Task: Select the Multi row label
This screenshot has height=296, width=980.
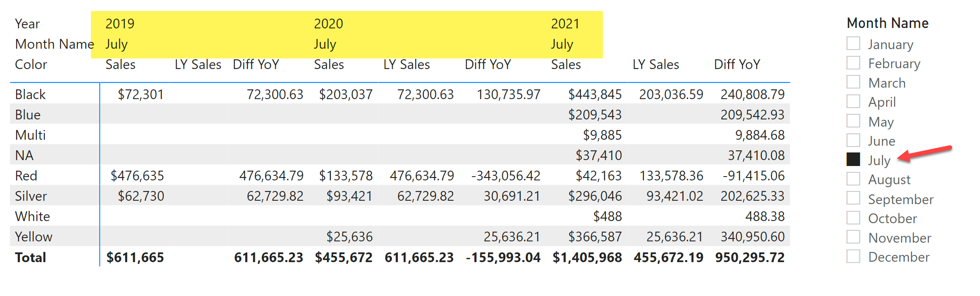Action: 30,135
